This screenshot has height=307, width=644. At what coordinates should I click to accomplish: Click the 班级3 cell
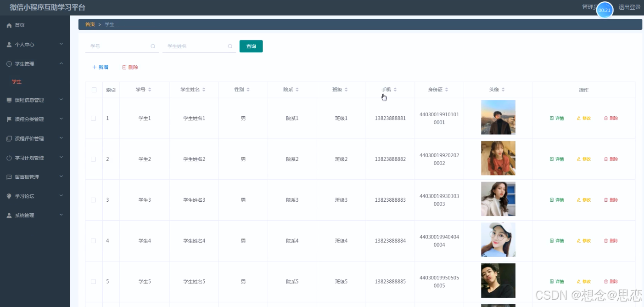coord(341,200)
